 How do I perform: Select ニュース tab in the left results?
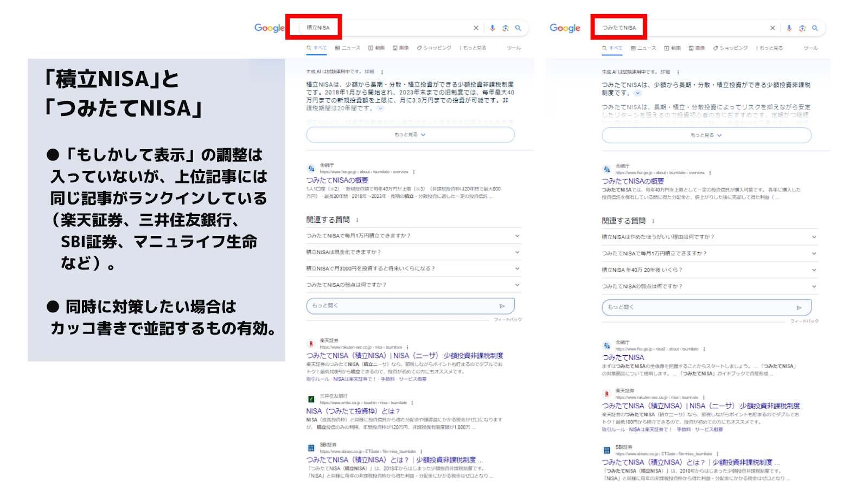(x=348, y=48)
